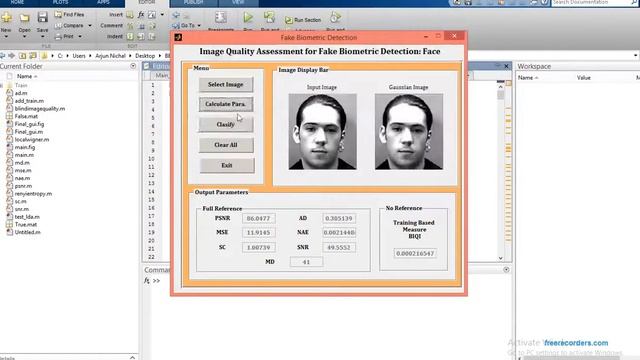This screenshot has width=640, height=360.
Task: Click the green Run arrow icon
Action: tap(248, 17)
